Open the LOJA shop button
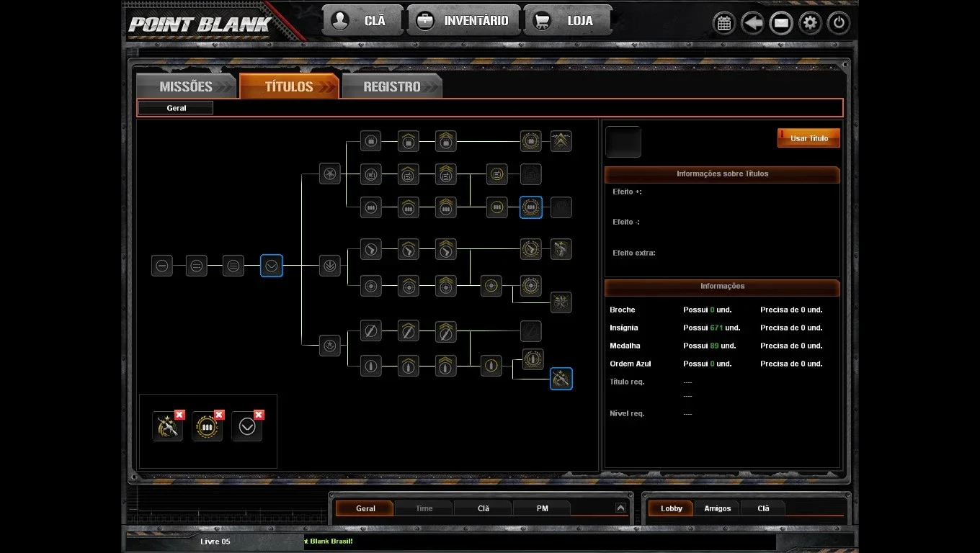 (x=568, y=21)
